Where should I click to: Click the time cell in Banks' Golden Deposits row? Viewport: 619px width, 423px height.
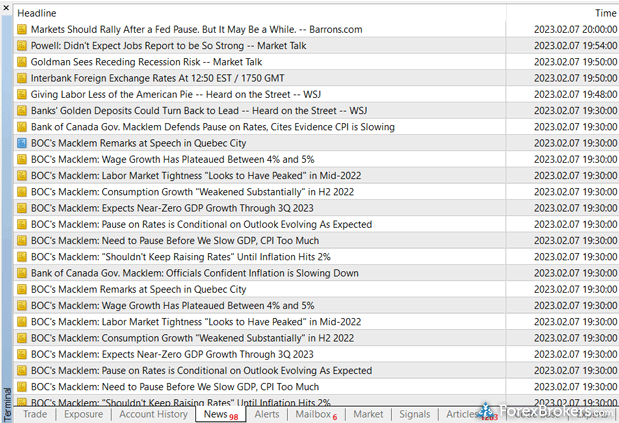pyautogui.click(x=575, y=110)
